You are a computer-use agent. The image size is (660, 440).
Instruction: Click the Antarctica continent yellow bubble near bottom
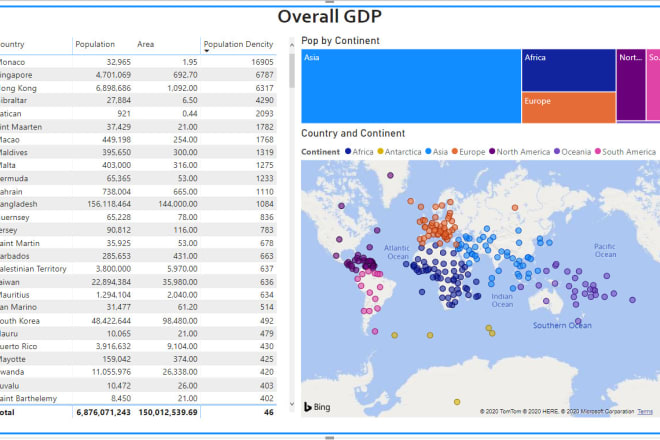point(457,402)
